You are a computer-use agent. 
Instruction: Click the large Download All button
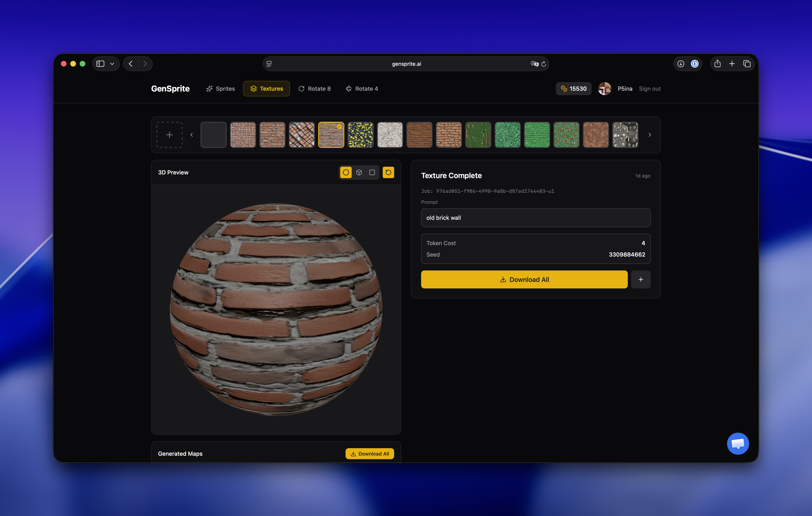[x=524, y=279]
